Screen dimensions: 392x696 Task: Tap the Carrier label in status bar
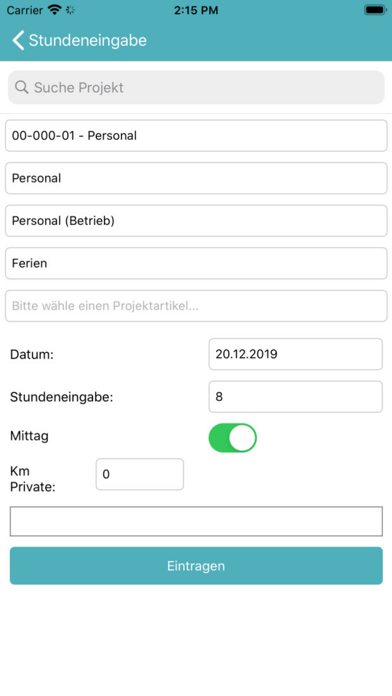pyautogui.click(x=25, y=10)
